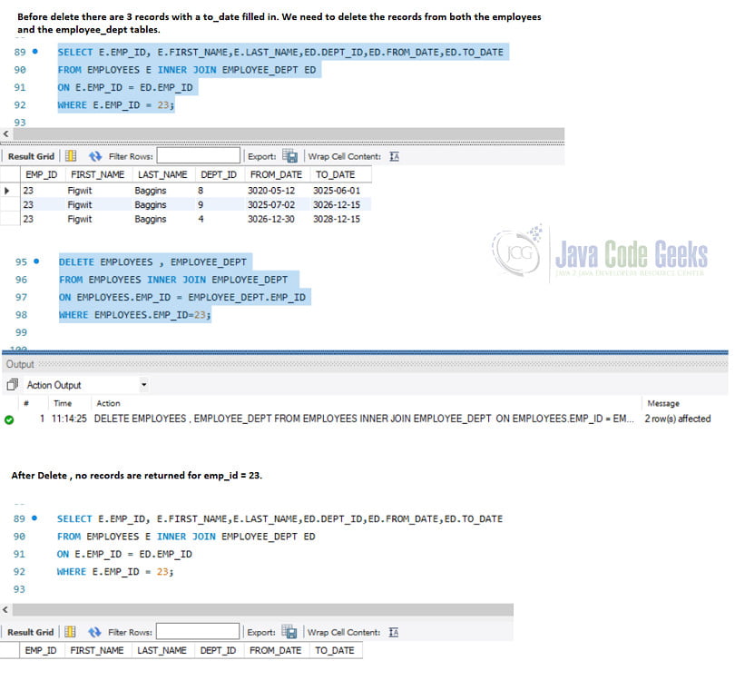The width and height of the screenshot is (735, 700).
Task: Click the Export icon in the lower Result Grid toolbar
Action: (289, 631)
